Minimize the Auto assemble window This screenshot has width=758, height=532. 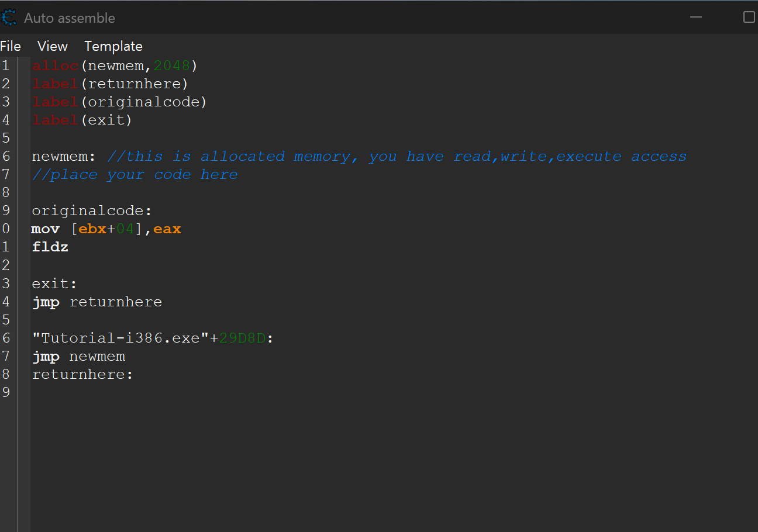[696, 18]
